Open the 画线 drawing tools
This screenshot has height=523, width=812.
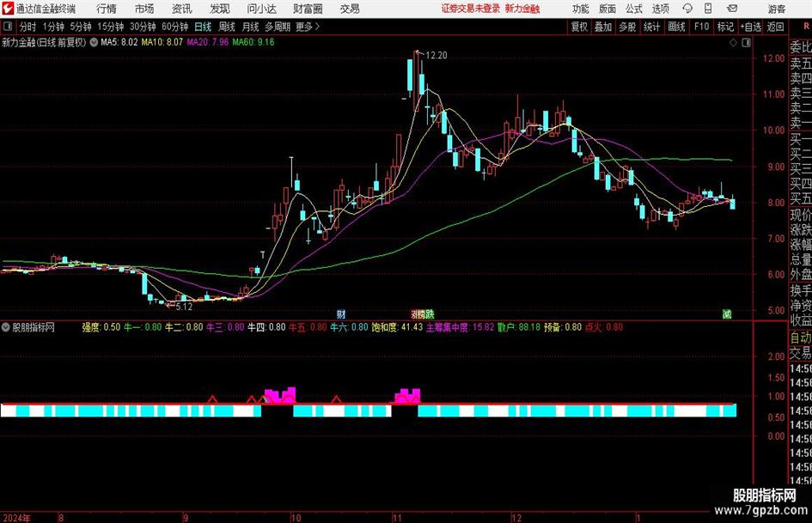tap(676, 27)
